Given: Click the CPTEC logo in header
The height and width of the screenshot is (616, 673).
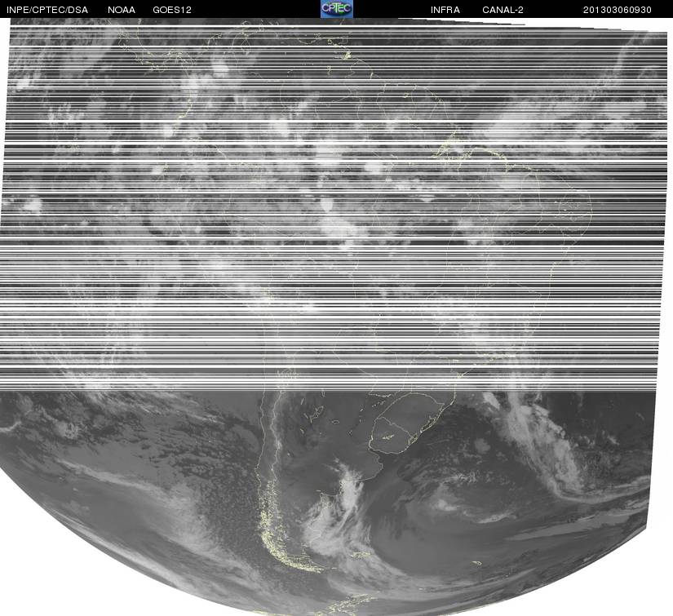Looking at the screenshot, I should coord(337,9).
